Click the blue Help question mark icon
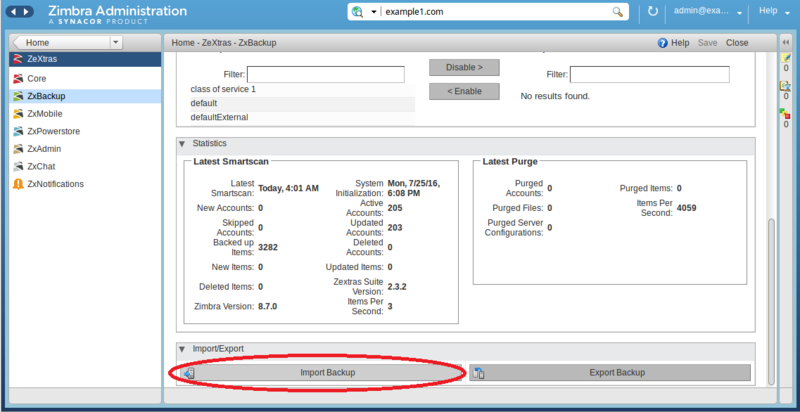Screen dimensions: 800x412 [663, 43]
